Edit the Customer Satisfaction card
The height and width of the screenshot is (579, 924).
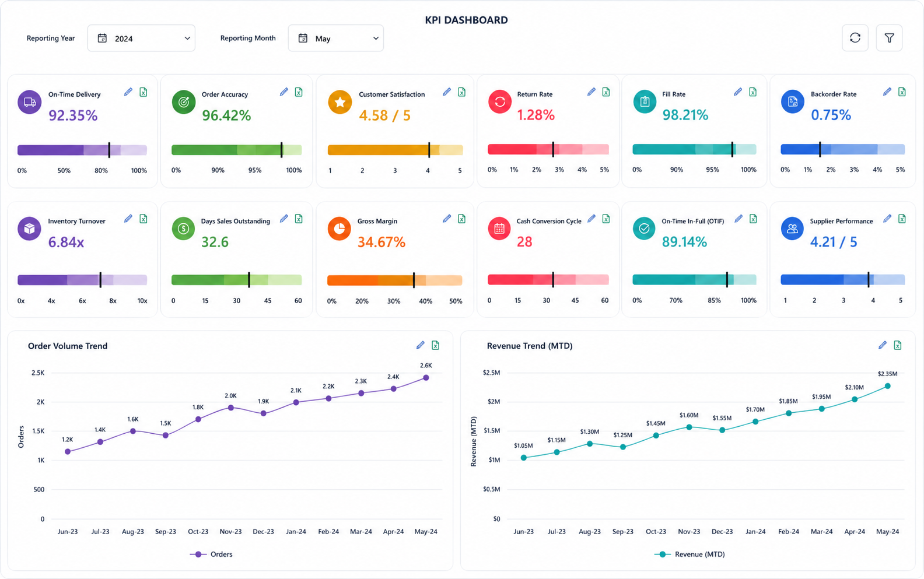[x=447, y=92]
